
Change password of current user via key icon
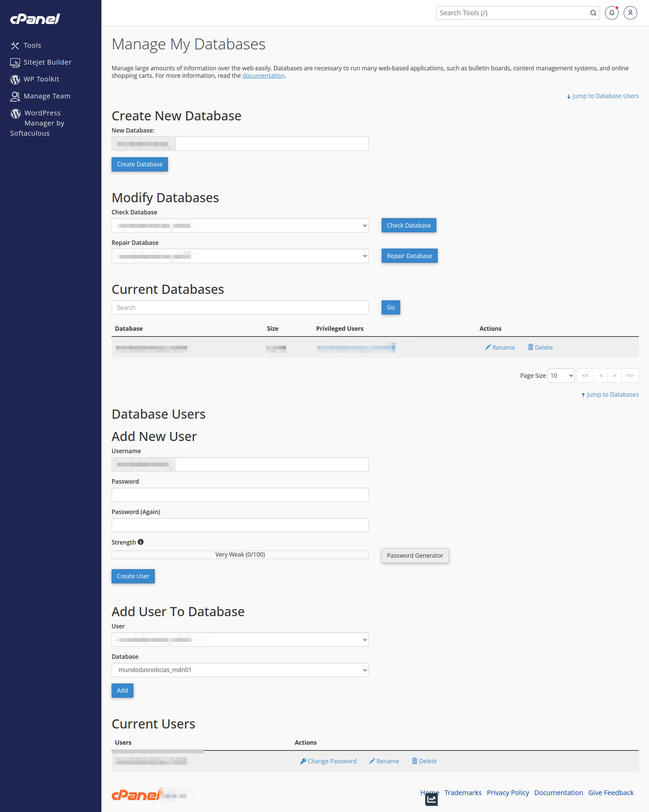[303, 761]
